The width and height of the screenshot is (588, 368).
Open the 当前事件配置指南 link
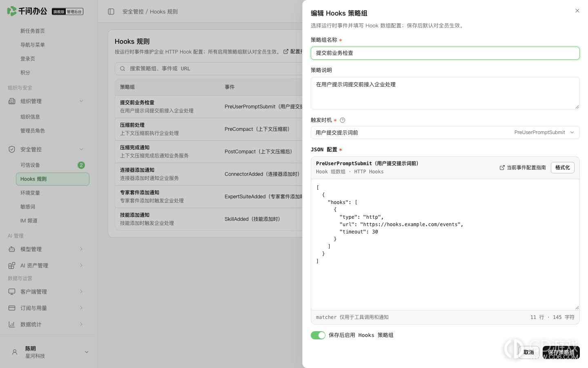click(523, 168)
